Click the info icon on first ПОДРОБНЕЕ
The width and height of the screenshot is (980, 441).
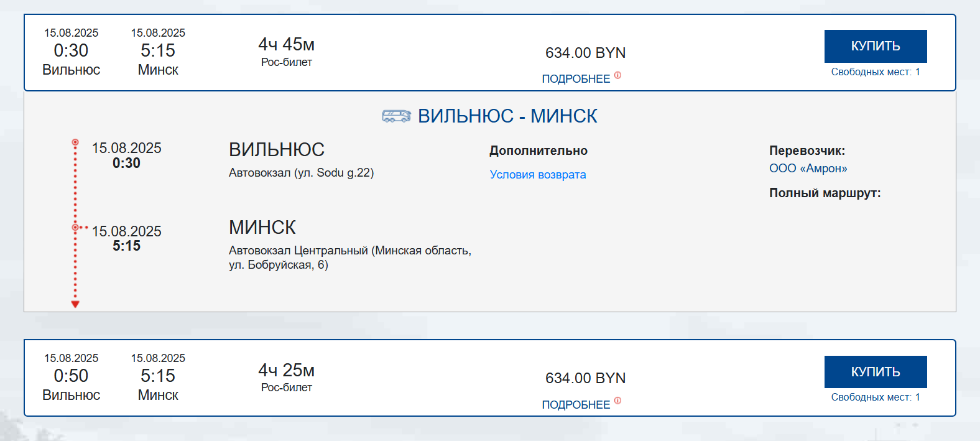(617, 75)
